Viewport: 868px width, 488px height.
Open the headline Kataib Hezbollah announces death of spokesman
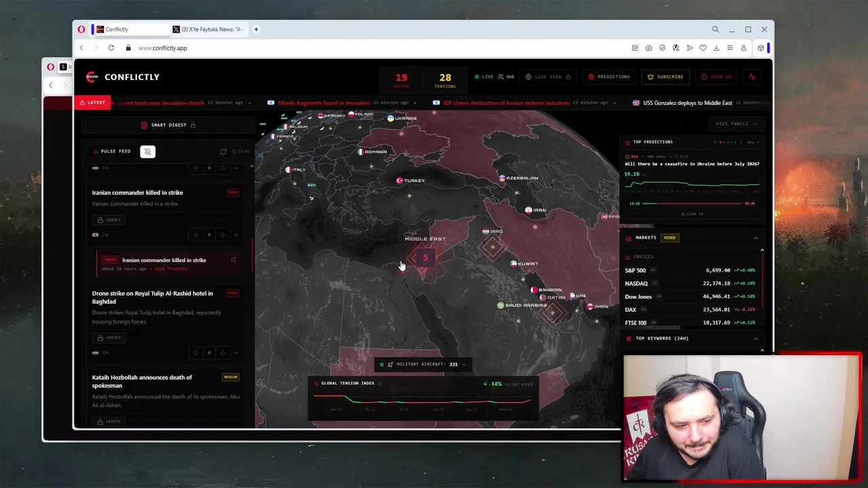point(142,381)
